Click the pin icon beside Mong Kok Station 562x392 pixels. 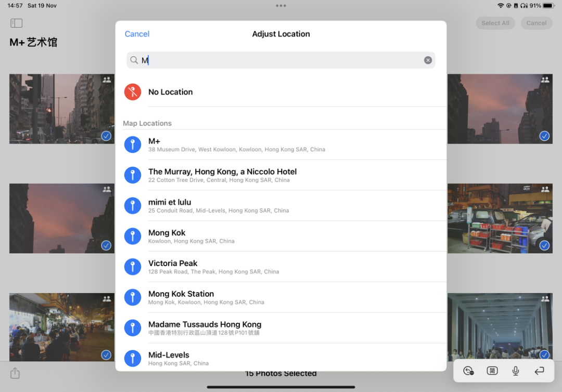133,297
